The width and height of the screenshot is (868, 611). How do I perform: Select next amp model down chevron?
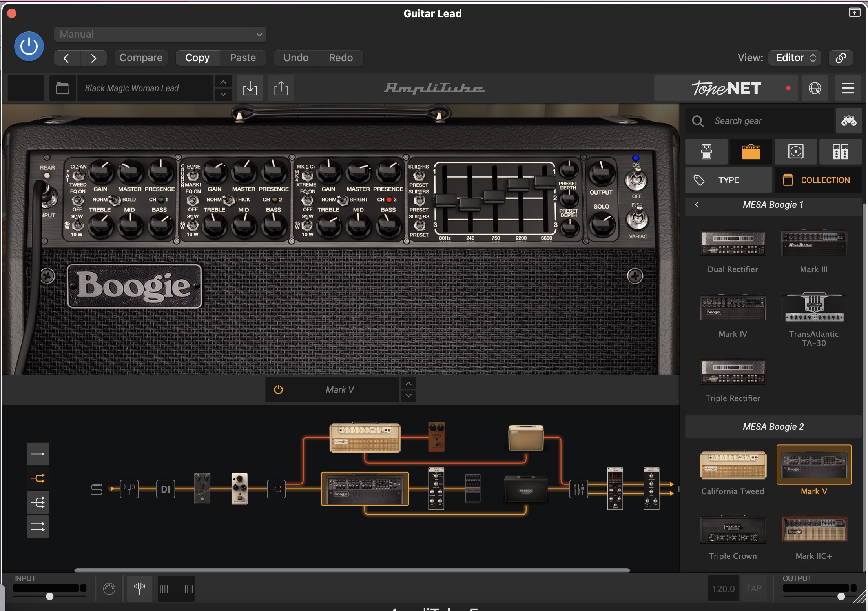coord(408,396)
